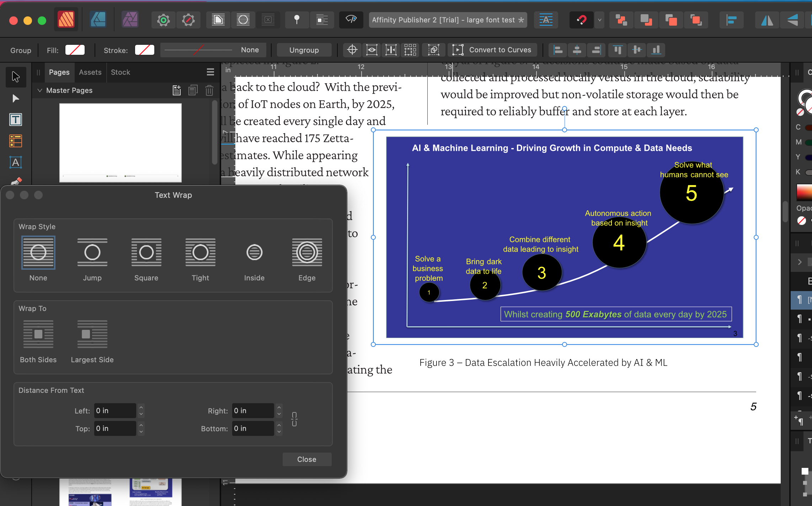Image resolution: width=812 pixels, height=506 pixels.
Task: Switch to Affinity Photo persona icon
Action: pos(130,20)
